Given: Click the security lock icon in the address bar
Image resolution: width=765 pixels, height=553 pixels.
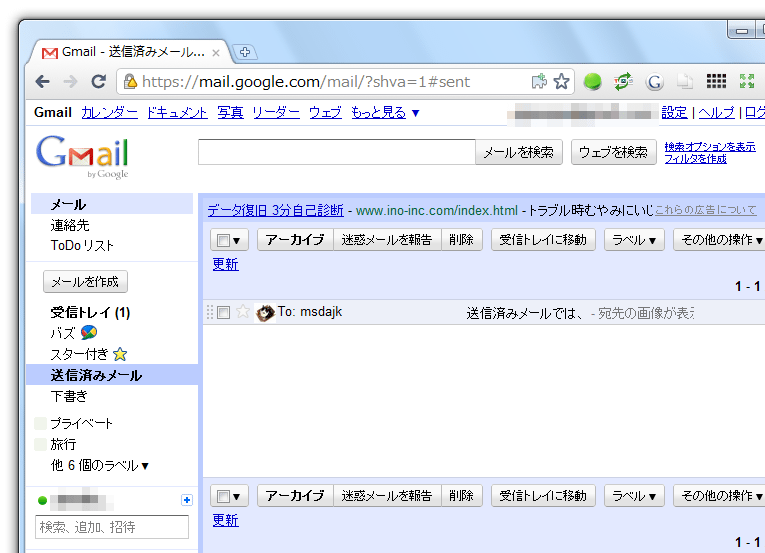Looking at the screenshot, I should click(130, 81).
